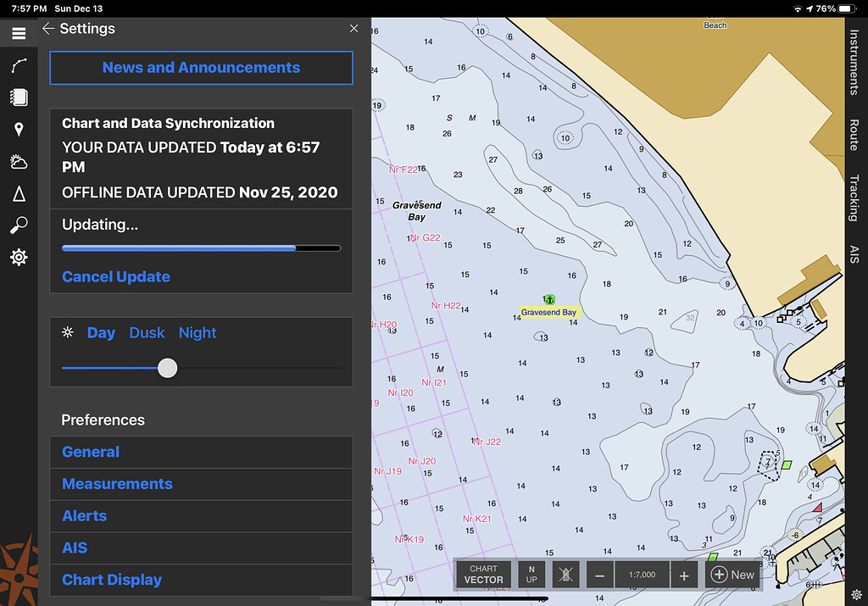Toggle AIS boat visibility in chart toolbar

click(x=565, y=574)
